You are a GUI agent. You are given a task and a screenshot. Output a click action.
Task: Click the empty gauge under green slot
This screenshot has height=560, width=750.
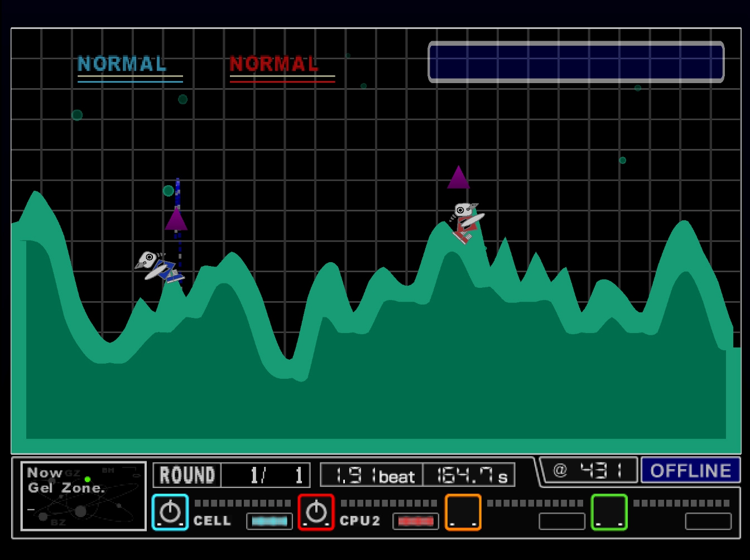(708, 521)
